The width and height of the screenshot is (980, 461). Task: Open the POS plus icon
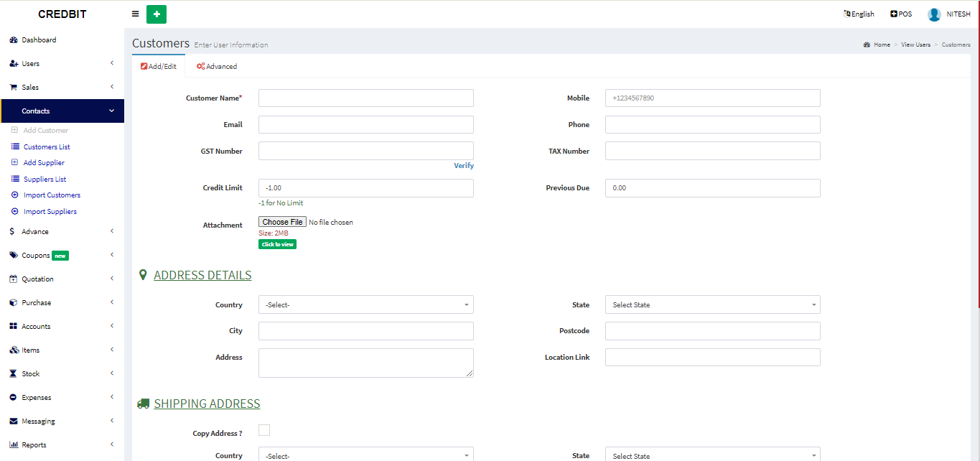pyautogui.click(x=894, y=14)
